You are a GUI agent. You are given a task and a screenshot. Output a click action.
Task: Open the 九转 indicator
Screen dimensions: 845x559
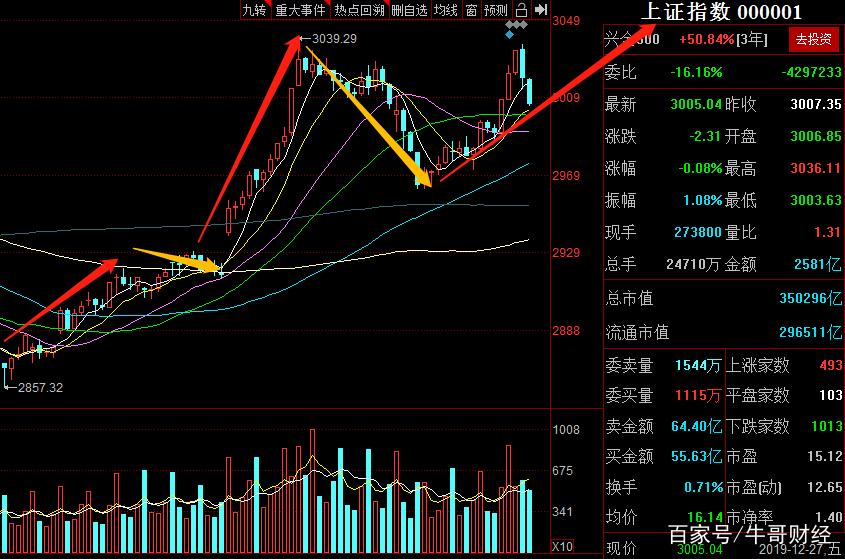point(255,10)
